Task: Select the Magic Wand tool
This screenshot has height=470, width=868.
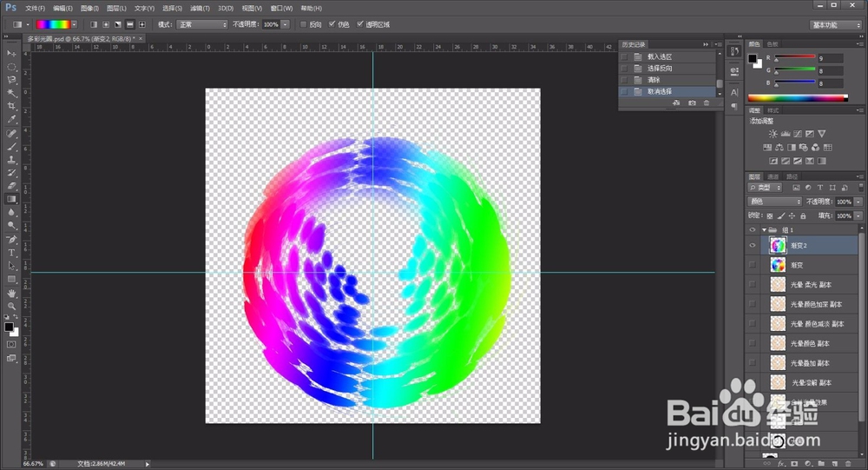Action: pyautogui.click(x=11, y=93)
